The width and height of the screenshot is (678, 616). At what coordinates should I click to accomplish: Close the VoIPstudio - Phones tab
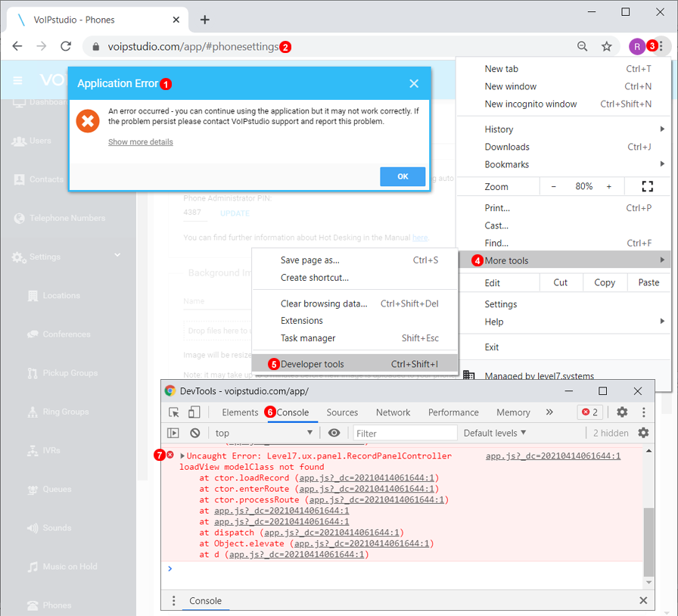tap(176, 20)
